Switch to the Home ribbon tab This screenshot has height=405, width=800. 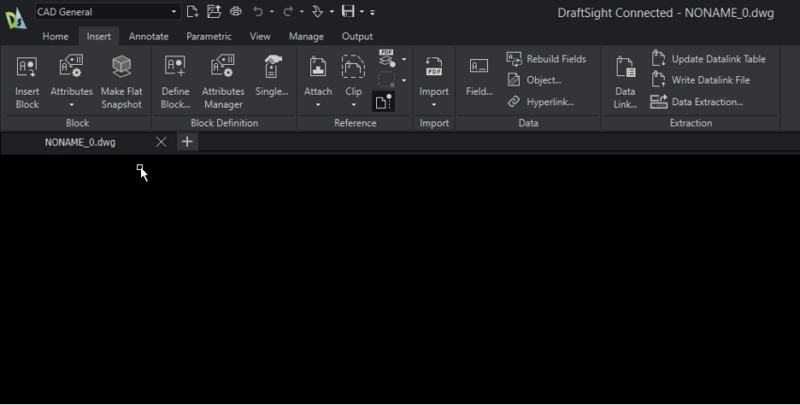point(55,36)
